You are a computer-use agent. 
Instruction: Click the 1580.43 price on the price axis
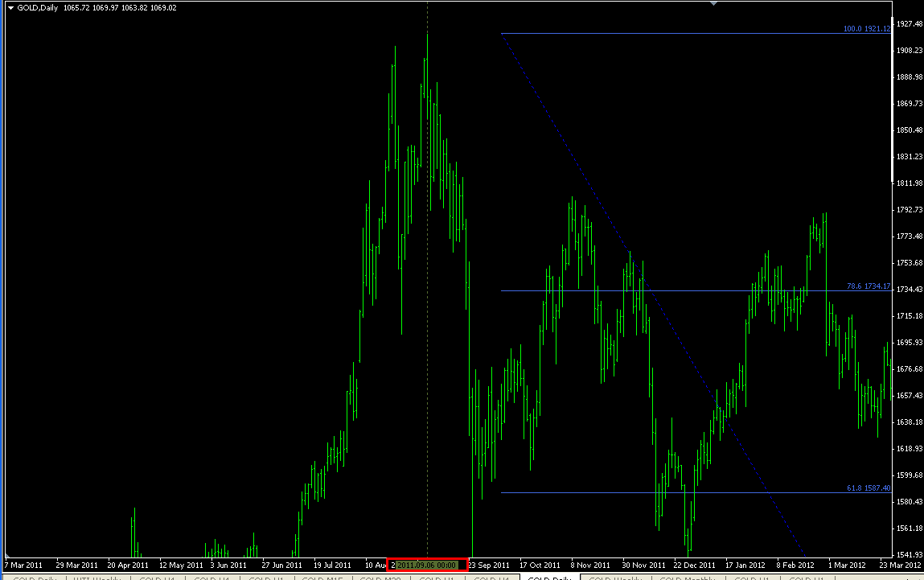pos(910,502)
